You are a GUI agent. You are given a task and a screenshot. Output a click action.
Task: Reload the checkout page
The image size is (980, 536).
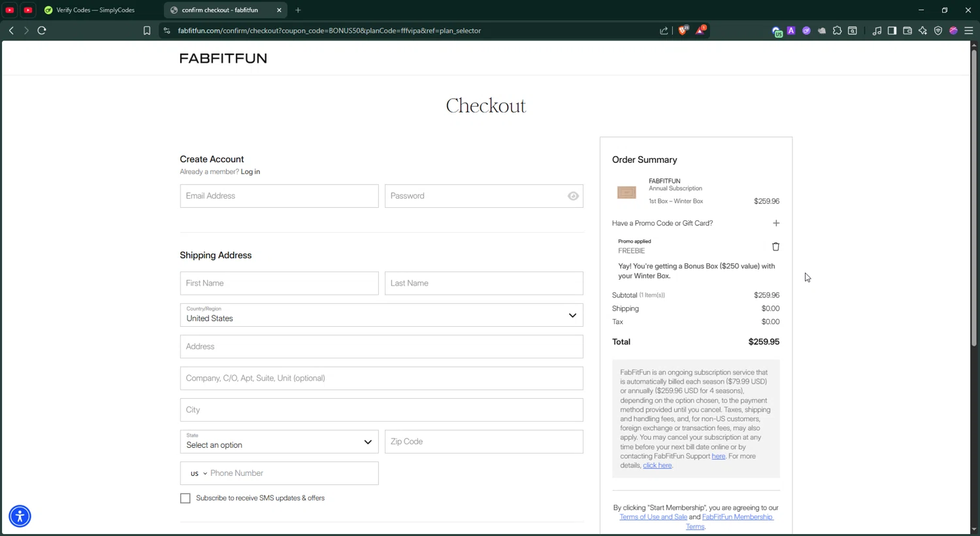(42, 31)
